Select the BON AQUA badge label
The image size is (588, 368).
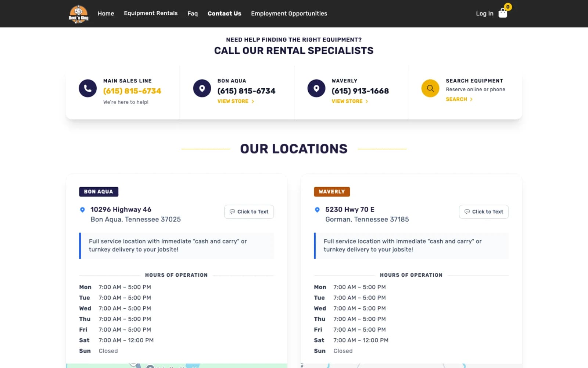click(98, 192)
